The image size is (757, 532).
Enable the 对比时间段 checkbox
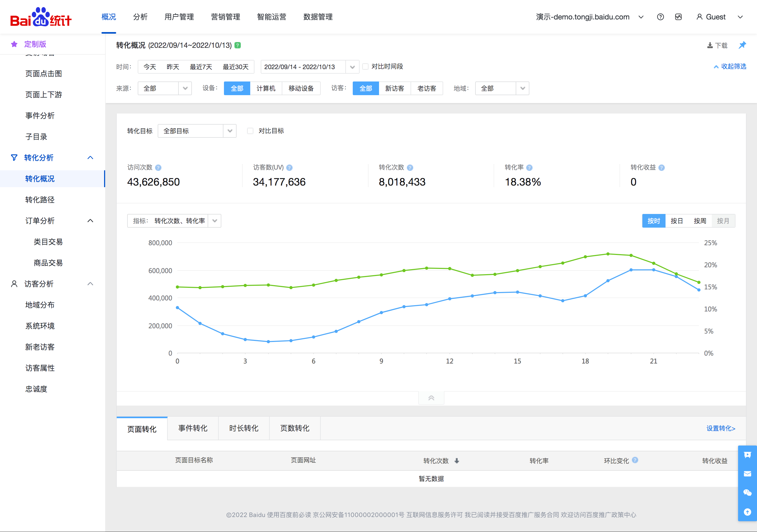pyautogui.click(x=365, y=66)
